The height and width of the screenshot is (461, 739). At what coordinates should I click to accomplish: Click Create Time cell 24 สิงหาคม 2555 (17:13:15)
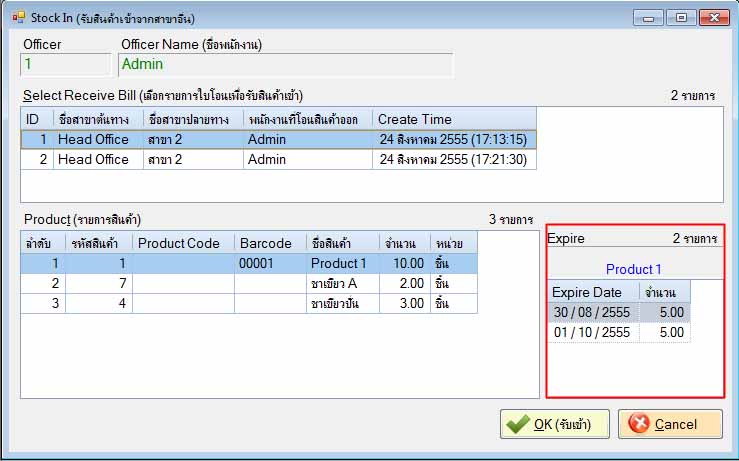(454, 140)
